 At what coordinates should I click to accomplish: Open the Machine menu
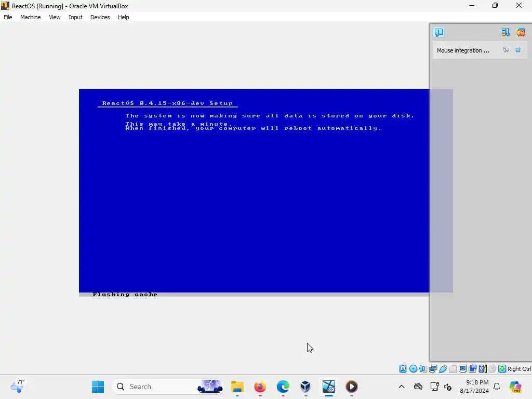(30, 17)
